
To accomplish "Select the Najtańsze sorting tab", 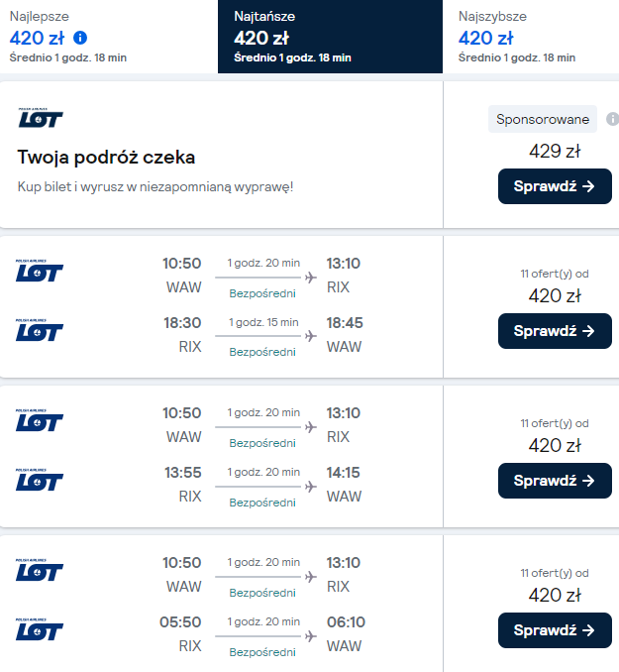I will tap(329, 37).
